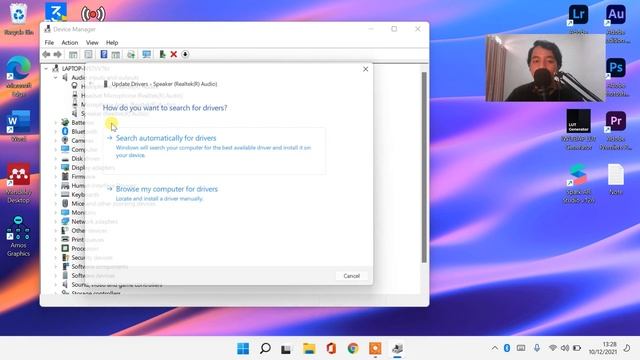The image size is (640, 360).
Task: Open Amos Graphics desktop shortcut
Action: click(x=18, y=236)
